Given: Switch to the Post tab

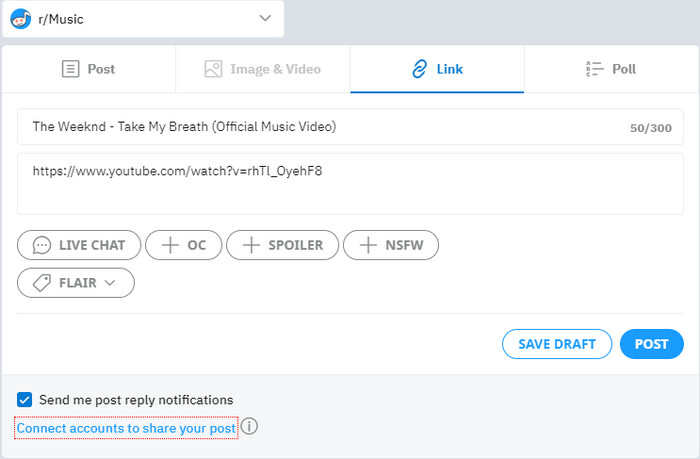Looking at the screenshot, I should tap(88, 69).
